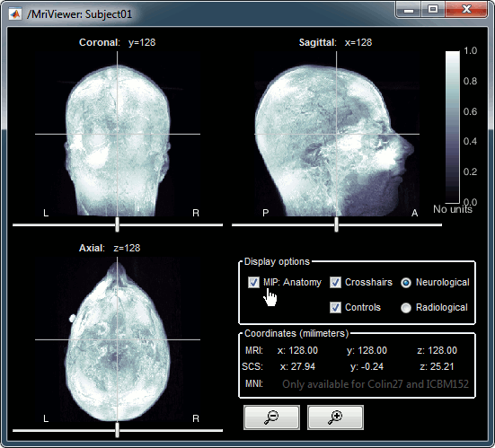
Task: Click the MRI x coordinate value
Action: click(297, 350)
